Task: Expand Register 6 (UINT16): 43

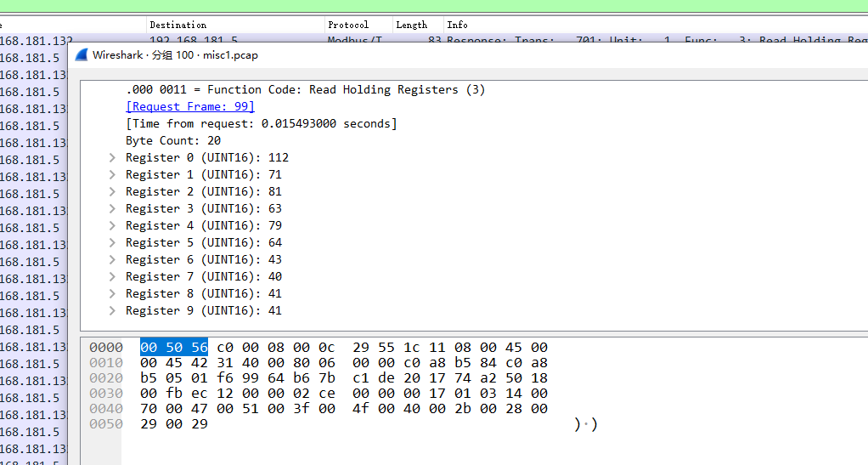Action: (x=112, y=260)
